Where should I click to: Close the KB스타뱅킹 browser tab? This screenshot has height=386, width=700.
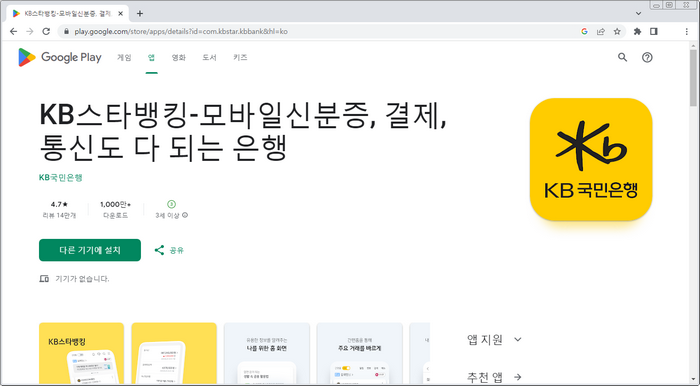[120, 13]
